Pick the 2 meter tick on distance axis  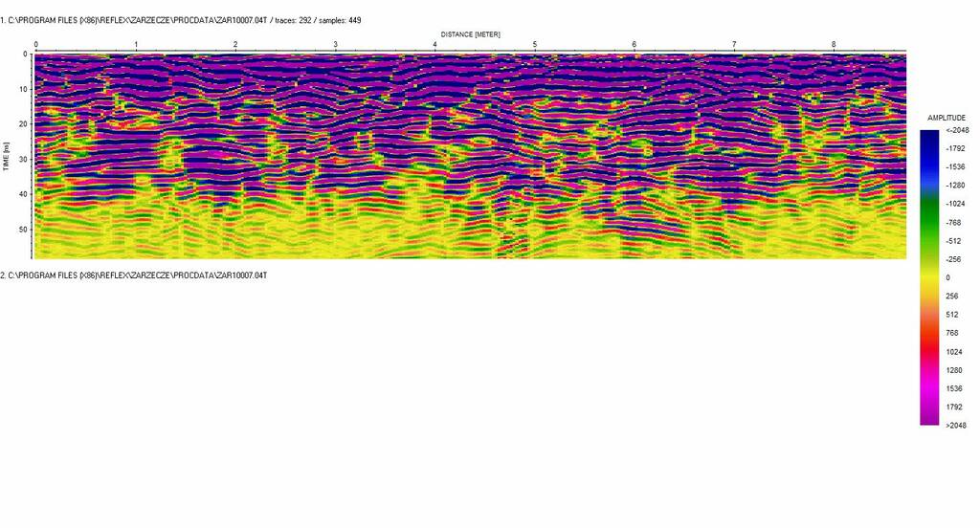point(235,45)
